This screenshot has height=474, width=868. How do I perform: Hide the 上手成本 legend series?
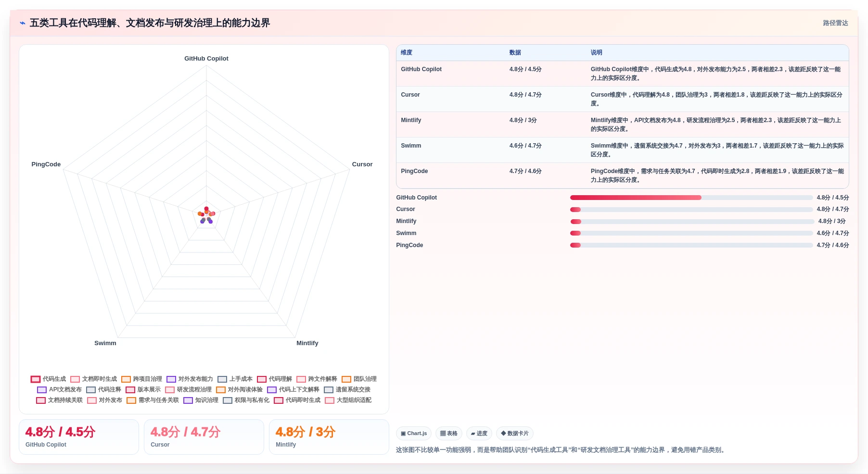point(235,379)
